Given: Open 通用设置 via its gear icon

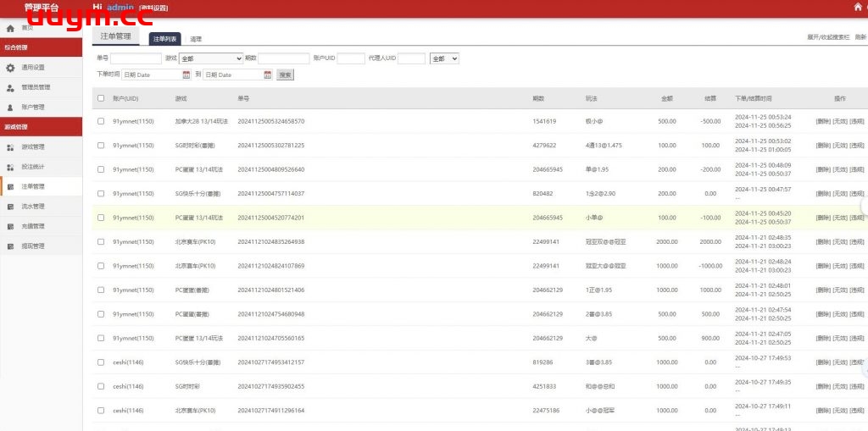Looking at the screenshot, I should pos(10,68).
